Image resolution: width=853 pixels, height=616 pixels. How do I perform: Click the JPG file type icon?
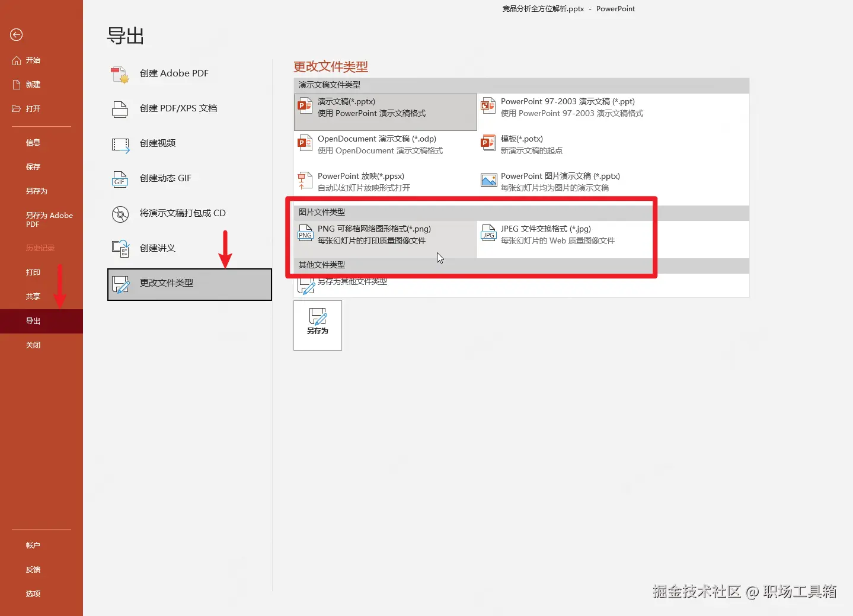tap(488, 233)
